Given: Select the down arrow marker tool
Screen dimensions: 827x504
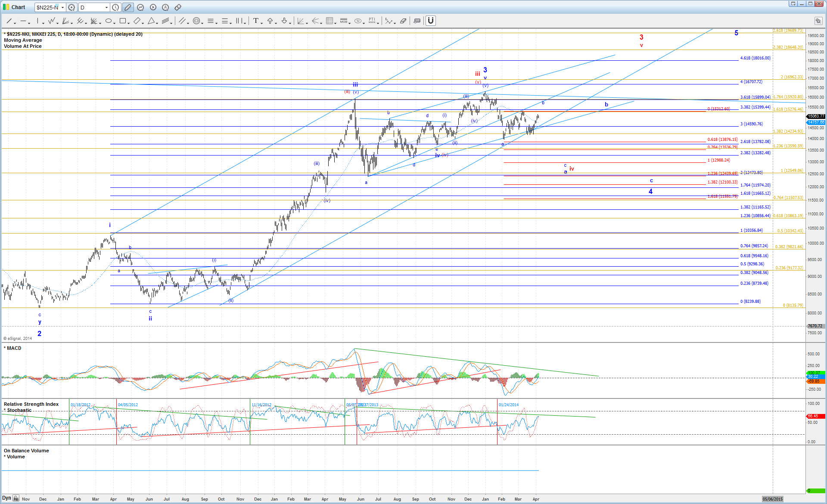Looking at the screenshot, I should (x=284, y=21).
